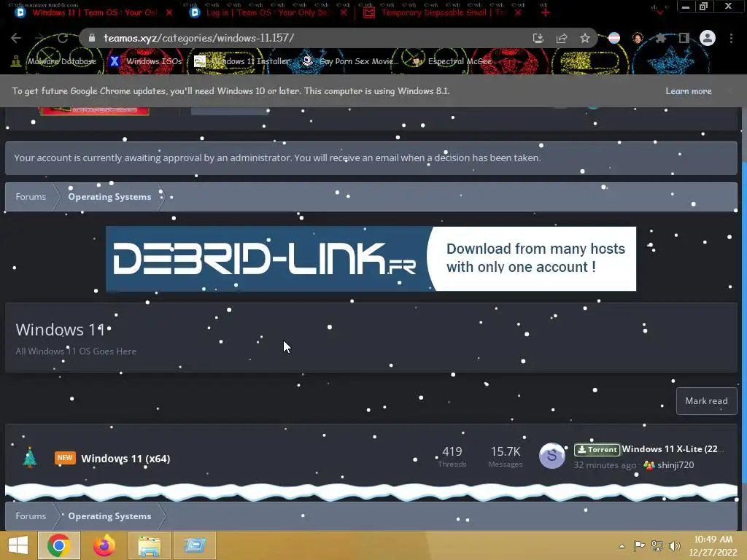Reload the page with the refresh icon
Screen dimensions: 747x560
(x=63, y=38)
